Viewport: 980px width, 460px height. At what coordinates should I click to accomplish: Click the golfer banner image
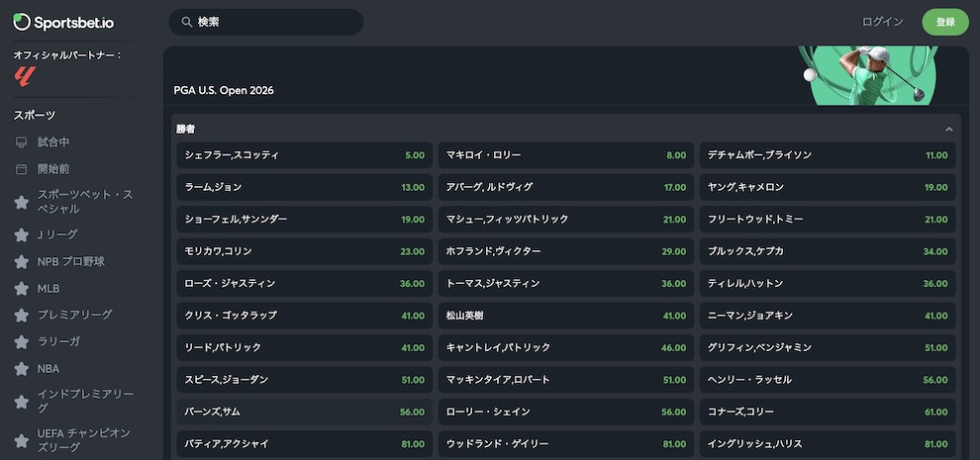pos(869,75)
